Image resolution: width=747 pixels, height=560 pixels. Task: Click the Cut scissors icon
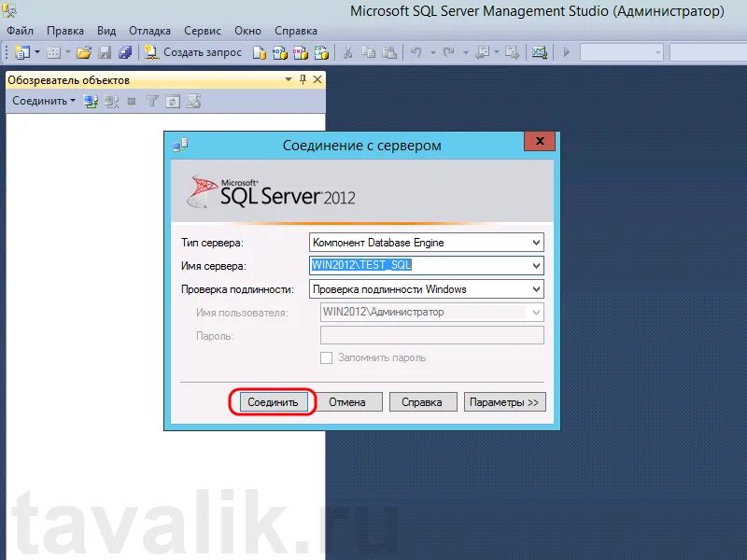point(347,52)
